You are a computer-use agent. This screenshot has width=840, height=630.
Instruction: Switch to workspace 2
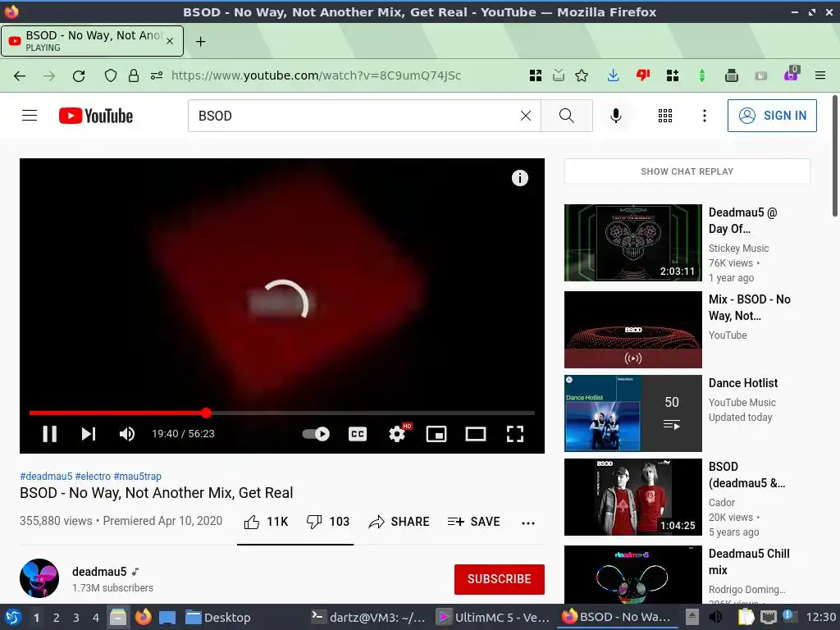(57, 618)
